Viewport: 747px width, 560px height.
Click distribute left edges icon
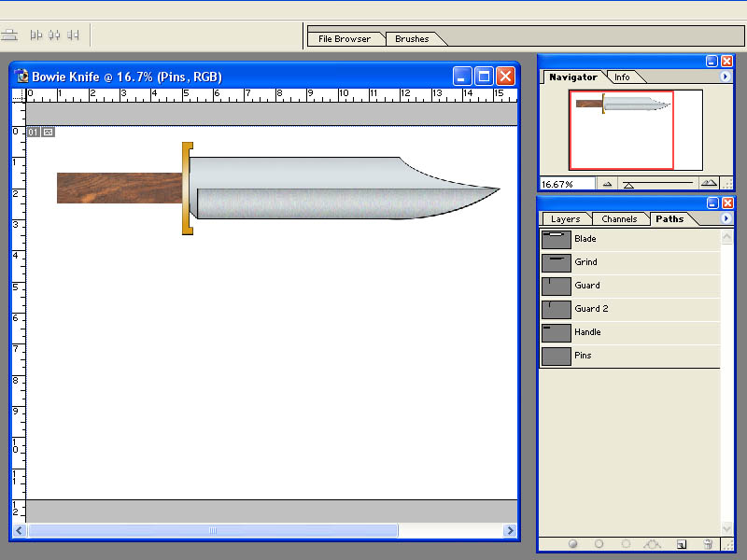pyautogui.click(x=36, y=35)
